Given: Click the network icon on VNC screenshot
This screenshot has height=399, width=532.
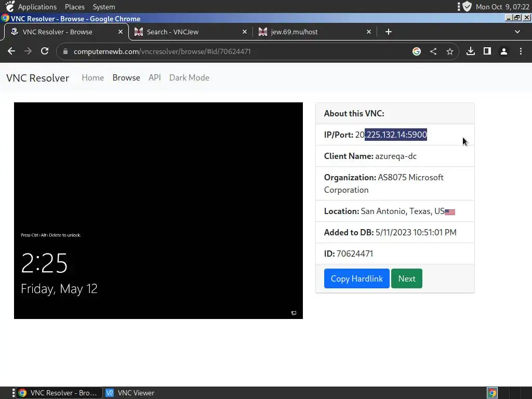Looking at the screenshot, I should [x=294, y=313].
